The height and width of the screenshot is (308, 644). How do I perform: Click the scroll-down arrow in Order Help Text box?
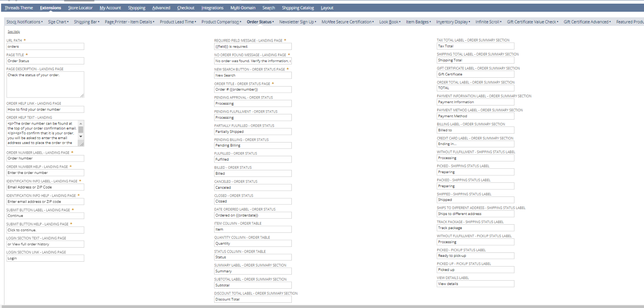(x=81, y=137)
